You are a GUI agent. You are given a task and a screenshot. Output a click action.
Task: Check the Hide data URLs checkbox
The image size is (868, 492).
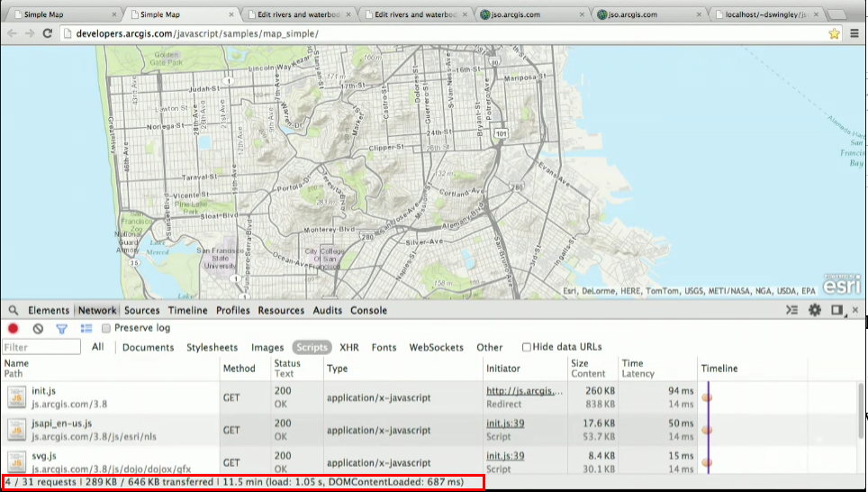point(527,347)
